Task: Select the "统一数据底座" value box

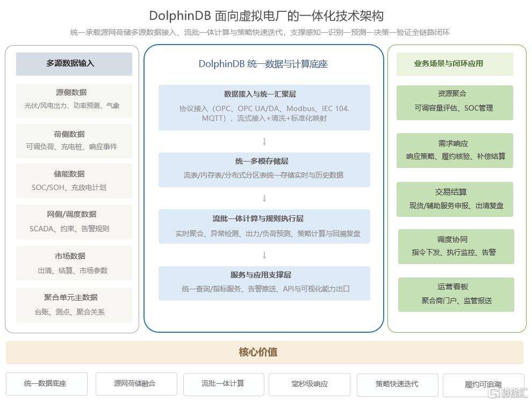Action: (x=46, y=384)
